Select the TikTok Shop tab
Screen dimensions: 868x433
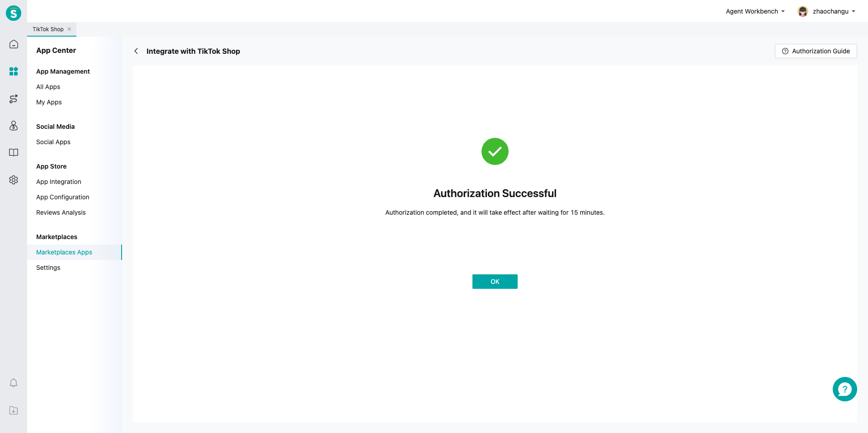pos(48,29)
